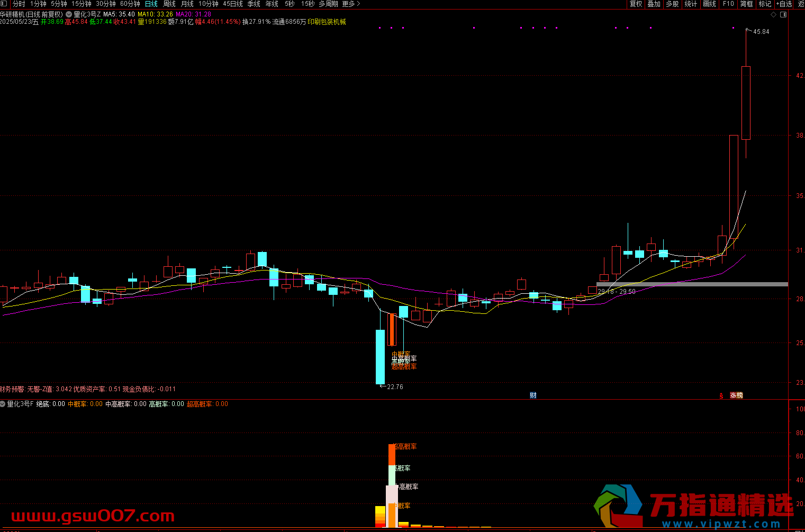The height and width of the screenshot is (532, 805).
Task: Switch to the 周线 weekly tab
Action: pyautogui.click(x=169, y=4)
